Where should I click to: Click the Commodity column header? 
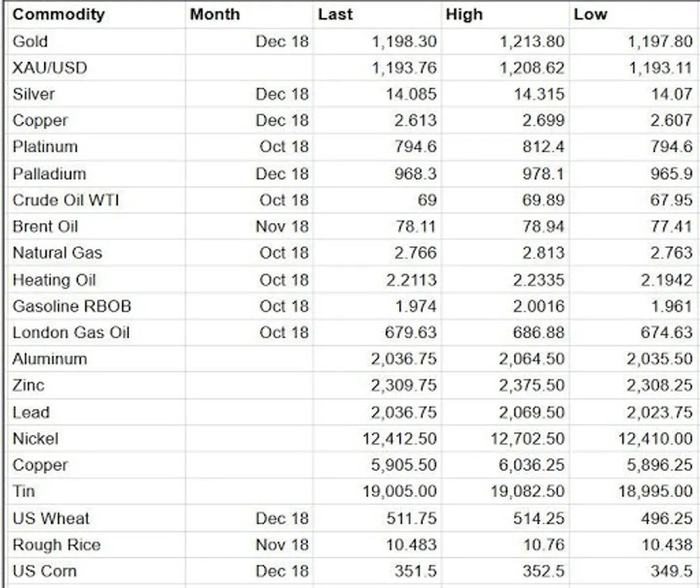pyautogui.click(x=59, y=14)
